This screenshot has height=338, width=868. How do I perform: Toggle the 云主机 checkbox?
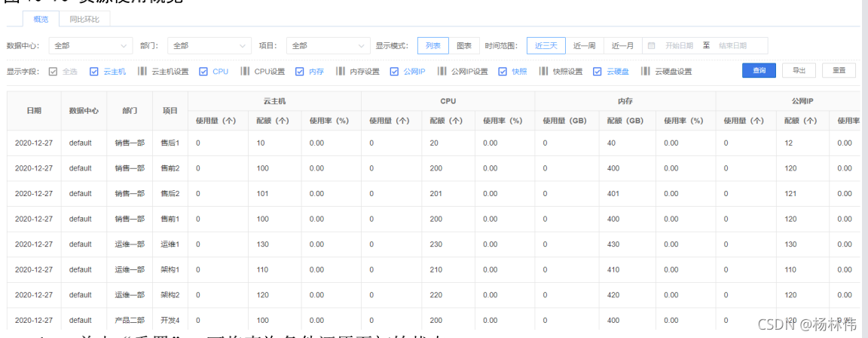pyautogui.click(x=94, y=72)
